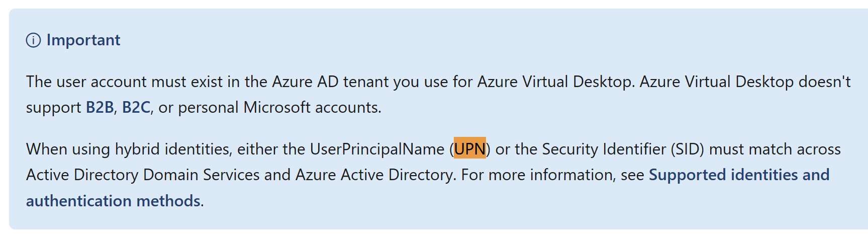This screenshot has height=234, width=868.
Task: Click the opening words The user account
Action: [x=86, y=82]
